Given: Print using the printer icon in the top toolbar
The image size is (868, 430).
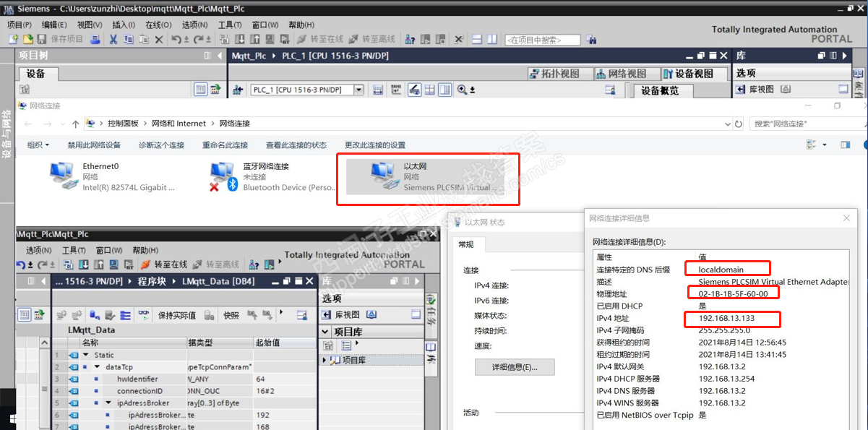Looking at the screenshot, I should (x=95, y=39).
